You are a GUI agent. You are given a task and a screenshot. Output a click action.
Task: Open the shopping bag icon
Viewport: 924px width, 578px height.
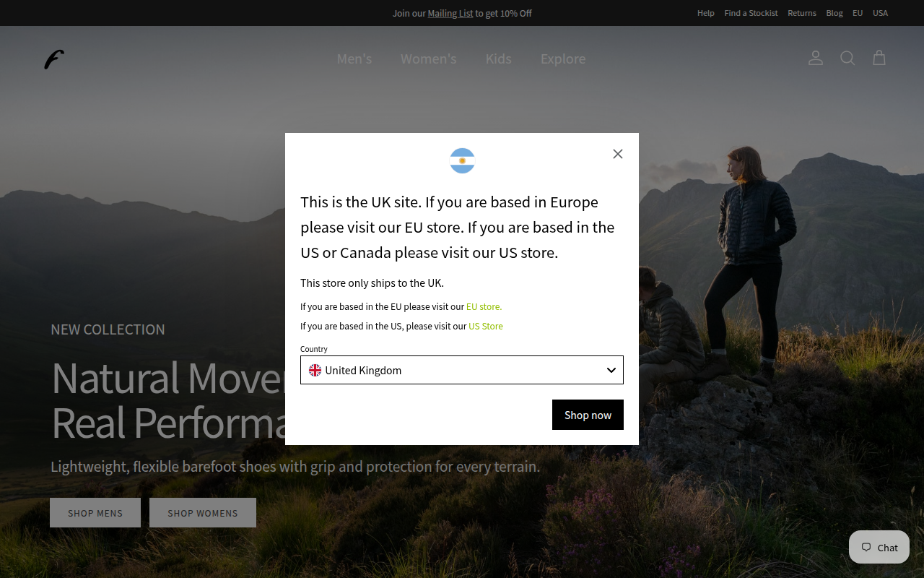tap(879, 58)
